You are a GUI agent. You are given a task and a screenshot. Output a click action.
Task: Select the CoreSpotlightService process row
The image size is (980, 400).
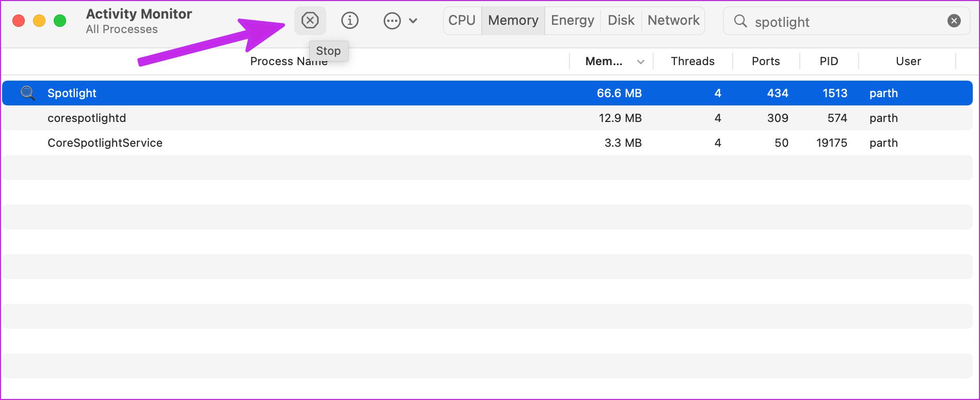tap(487, 143)
